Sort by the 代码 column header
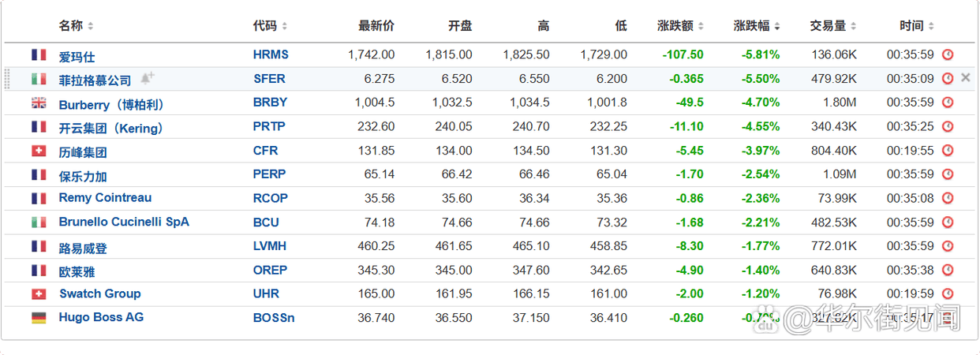This screenshot has height=355, width=980. click(270, 26)
